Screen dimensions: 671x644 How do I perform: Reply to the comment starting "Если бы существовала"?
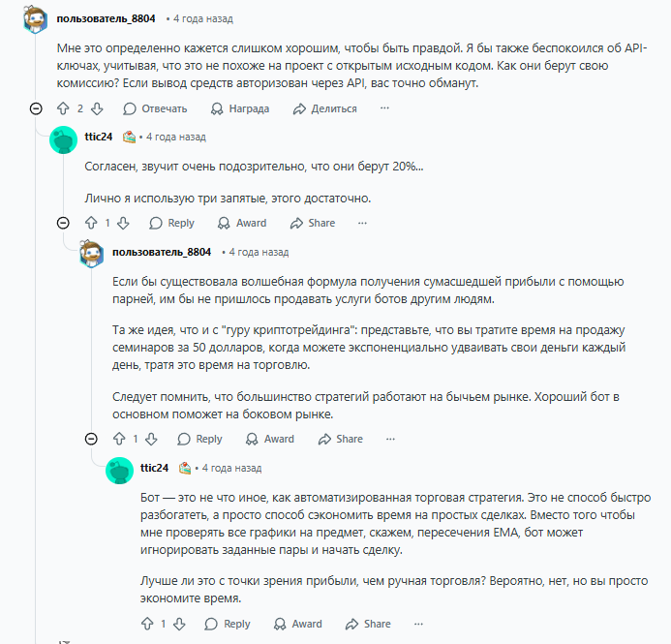pyautogui.click(x=199, y=439)
